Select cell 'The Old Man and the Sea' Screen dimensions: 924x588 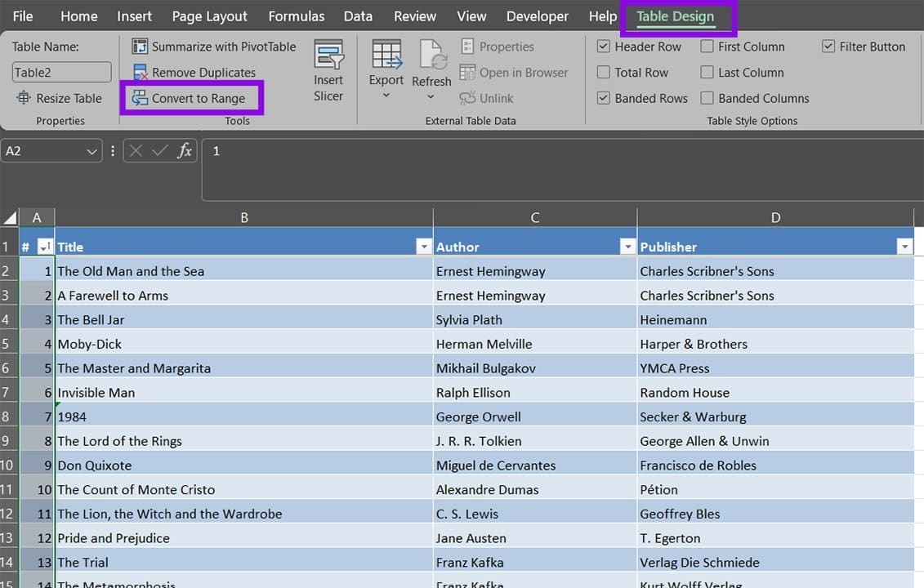click(244, 271)
